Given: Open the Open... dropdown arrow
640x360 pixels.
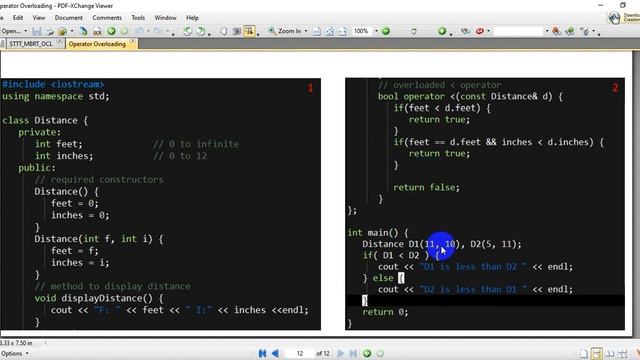Looking at the screenshot, I should (26, 31).
